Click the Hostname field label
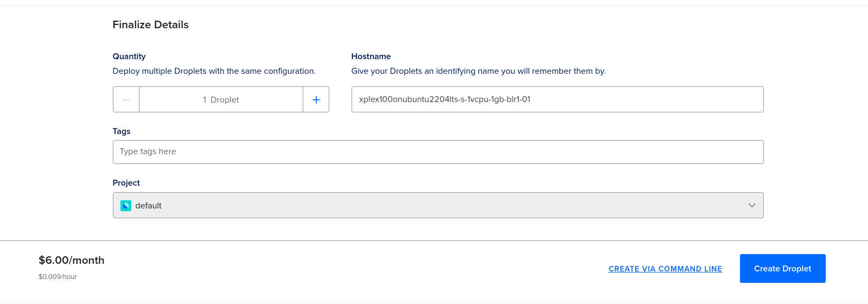The width and height of the screenshot is (868, 304). pos(371,56)
